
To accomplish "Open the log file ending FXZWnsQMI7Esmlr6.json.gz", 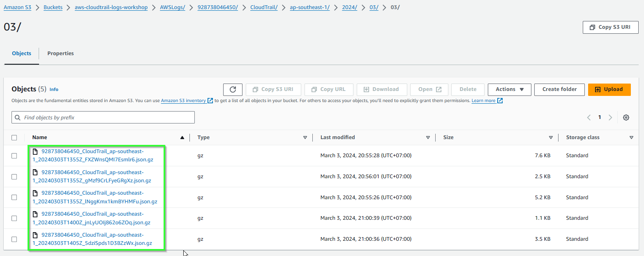I will [x=93, y=156].
